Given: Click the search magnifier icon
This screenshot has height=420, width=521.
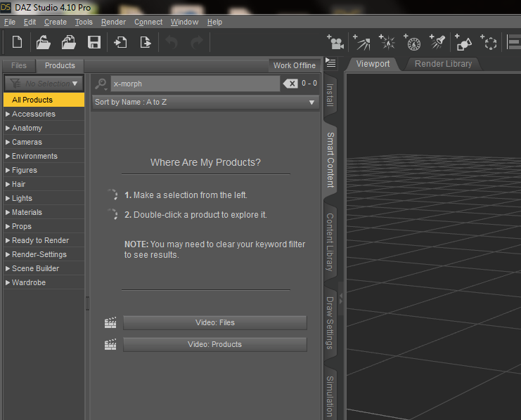Looking at the screenshot, I should (x=101, y=84).
